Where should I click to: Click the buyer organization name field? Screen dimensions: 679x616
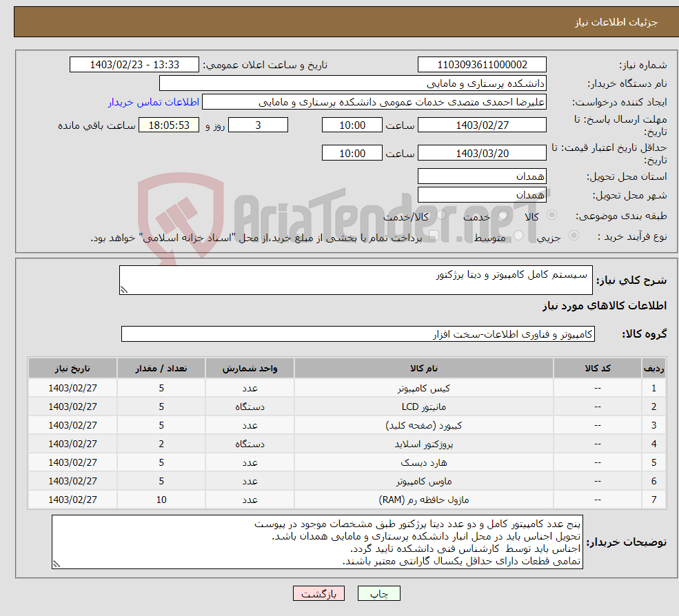(353, 83)
